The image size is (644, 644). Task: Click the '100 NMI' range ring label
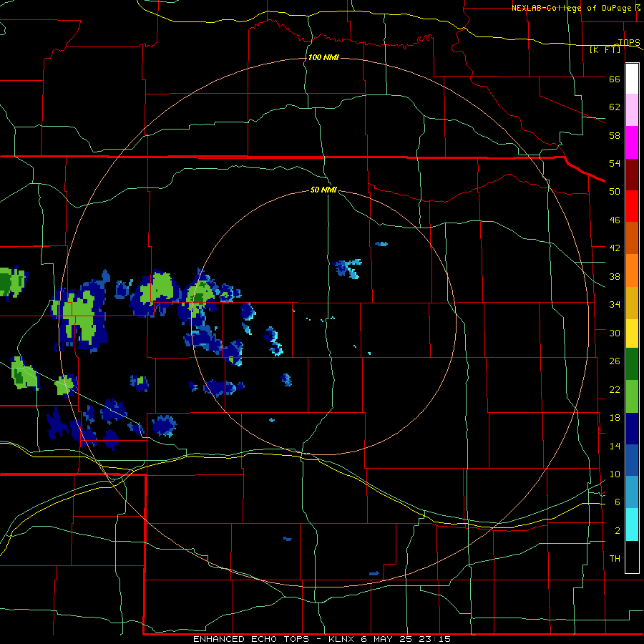[323, 57]
